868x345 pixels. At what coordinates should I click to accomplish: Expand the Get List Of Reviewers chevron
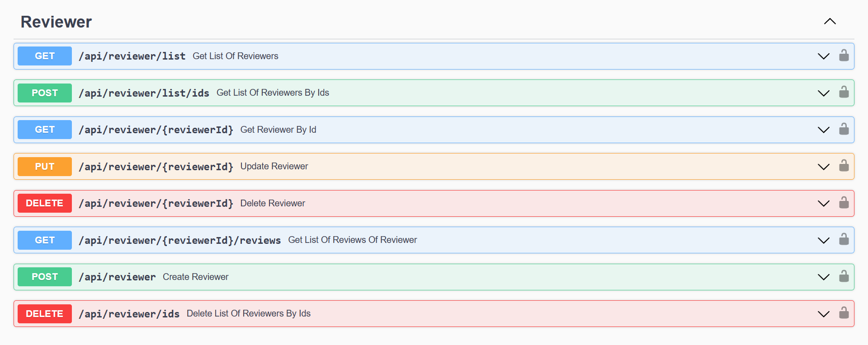[x=823, y=56]
